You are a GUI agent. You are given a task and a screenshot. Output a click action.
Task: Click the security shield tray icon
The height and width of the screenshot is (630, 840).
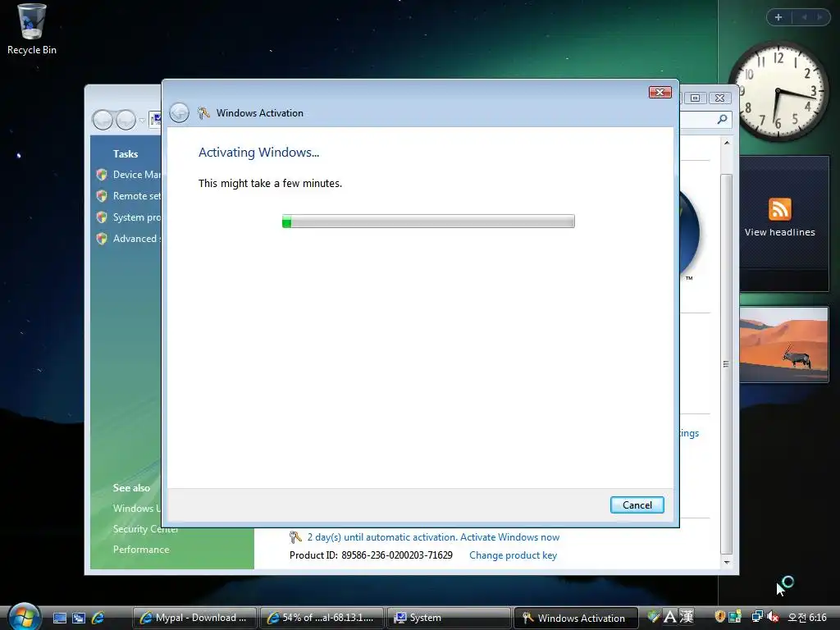point(719,617)
